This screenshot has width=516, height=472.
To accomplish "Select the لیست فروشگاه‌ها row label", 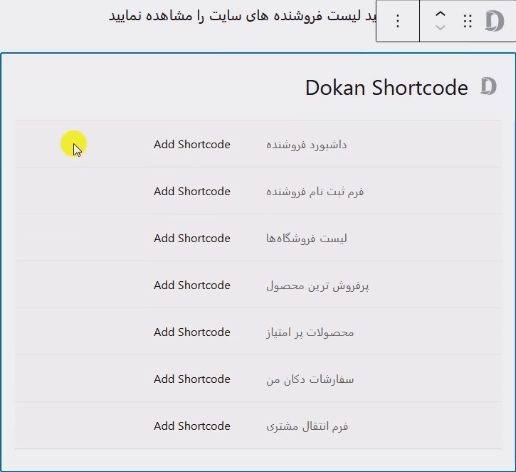I will point(307,238).
